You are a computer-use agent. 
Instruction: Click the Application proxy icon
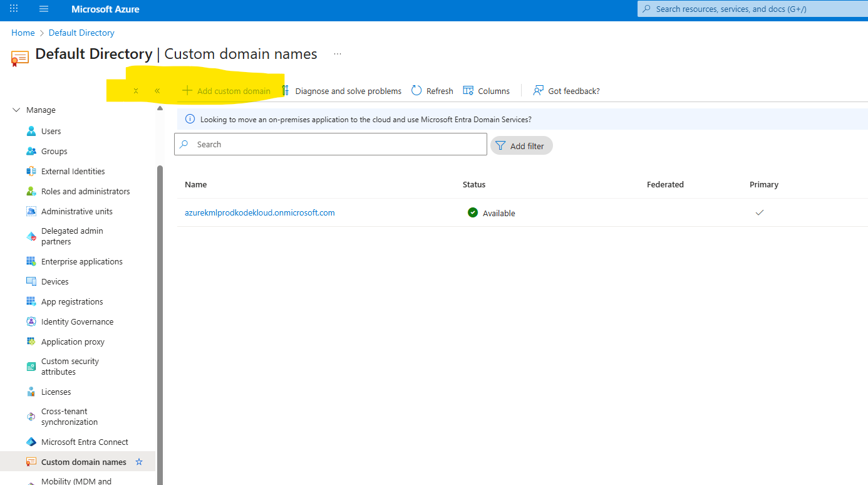pos(31,342)
